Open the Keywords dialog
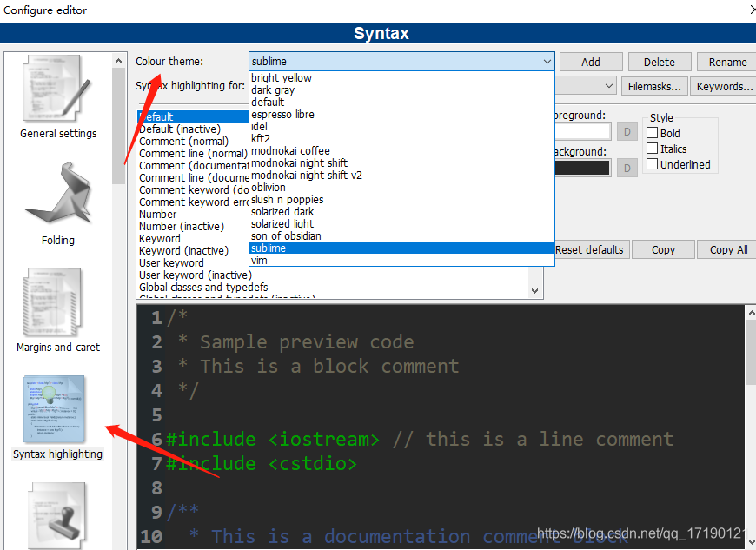The image size is (756, 550). pyautogui.click(x=726, y=86)
